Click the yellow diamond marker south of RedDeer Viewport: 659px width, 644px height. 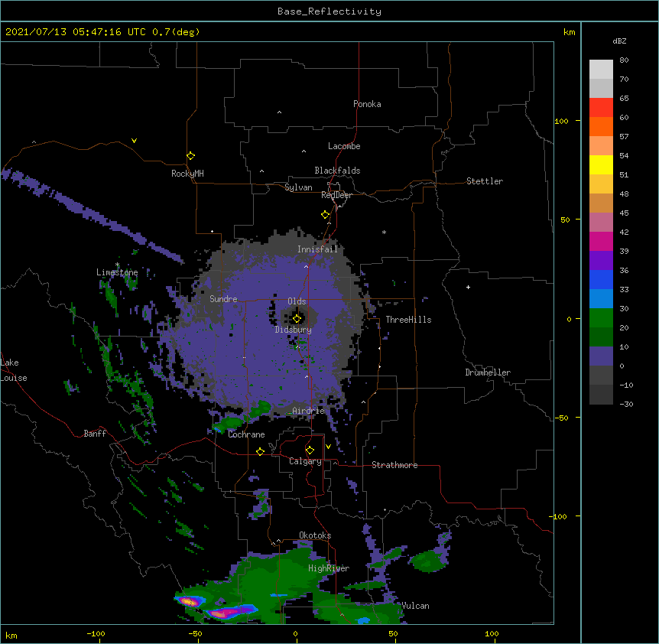click(326, 215)
